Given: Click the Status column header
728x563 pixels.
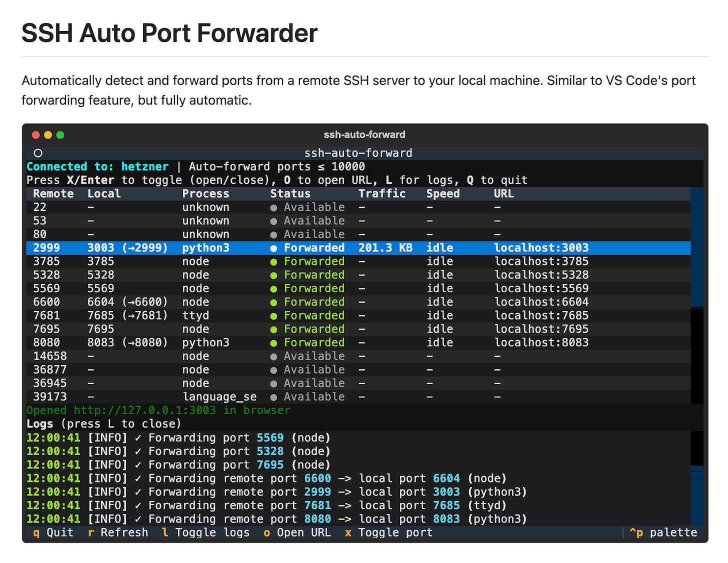Looking at the screenshot, I should (290, 194).
